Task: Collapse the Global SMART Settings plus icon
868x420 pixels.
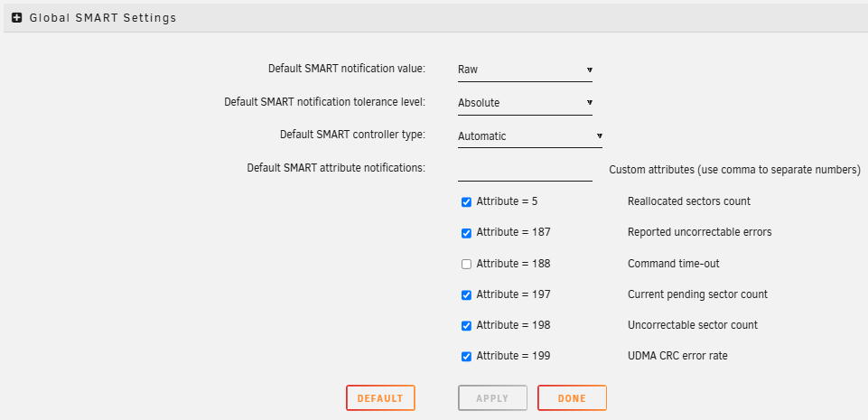Action: tap(16, 18)
